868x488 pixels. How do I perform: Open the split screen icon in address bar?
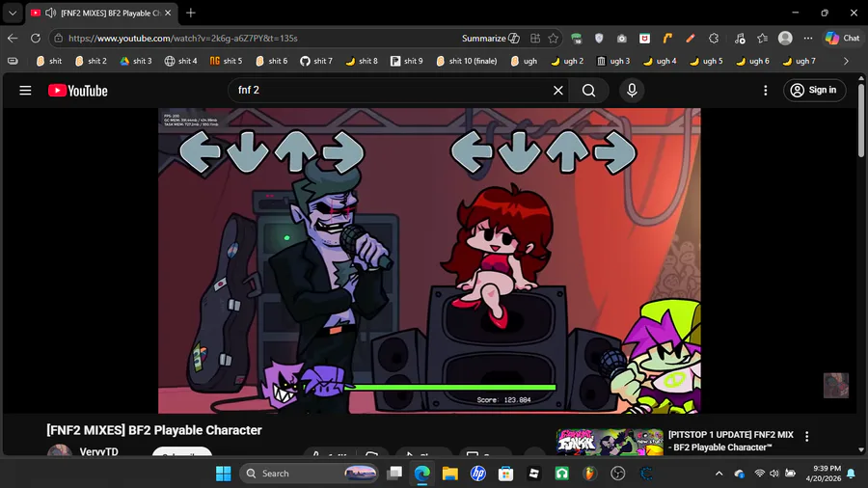click(534, 39)
